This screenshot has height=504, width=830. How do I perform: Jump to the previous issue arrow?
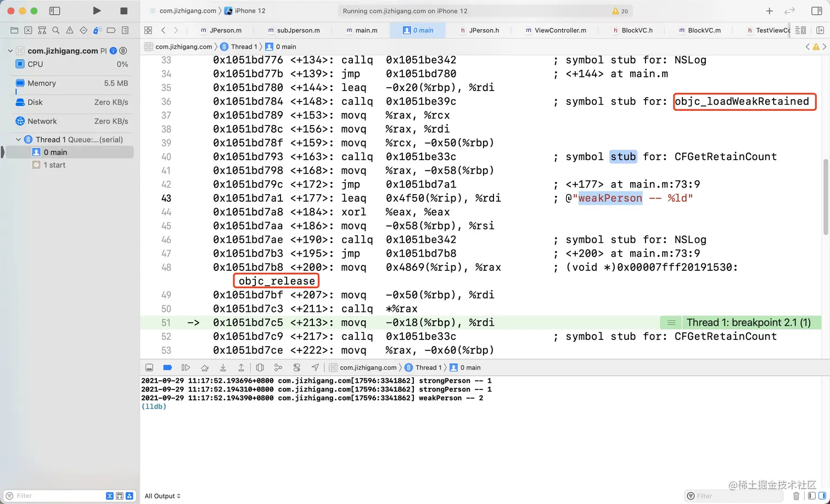coord(807,47)
